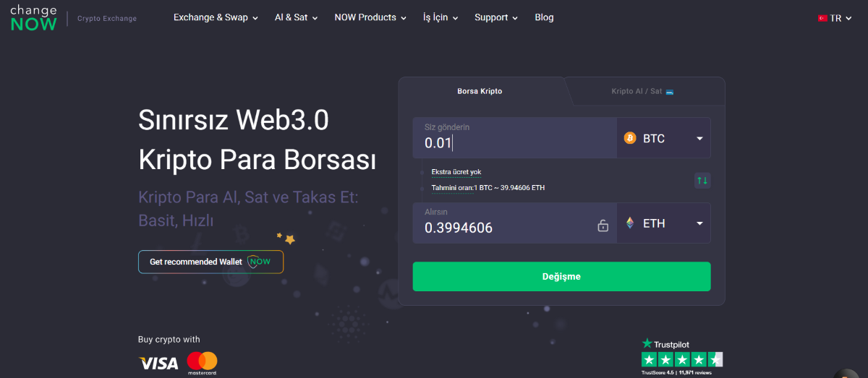This screenshot has width=868, height=378.
Task: Open the NOW Products dropdown
Action: 370,17
